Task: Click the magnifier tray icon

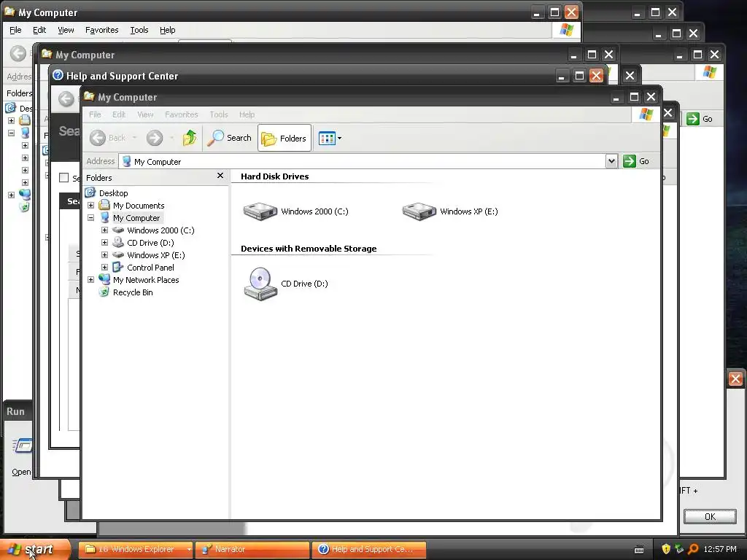Action: pyautogui.click(x=693, y=549)
